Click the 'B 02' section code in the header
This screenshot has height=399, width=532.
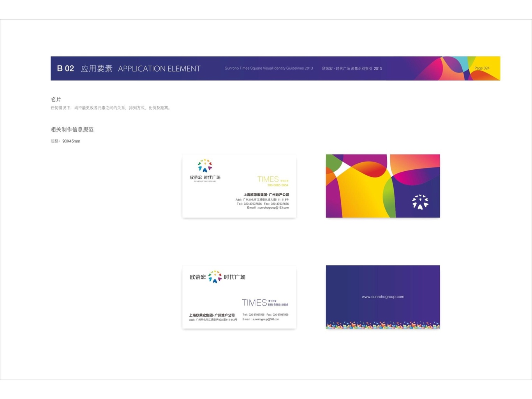[65, 69]
